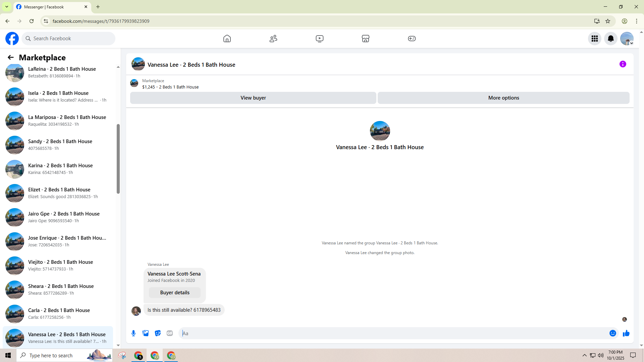Screen dimensions: 644x362
Task: Open the Friends icon in top navigation
Action: [x=273, y=39]
